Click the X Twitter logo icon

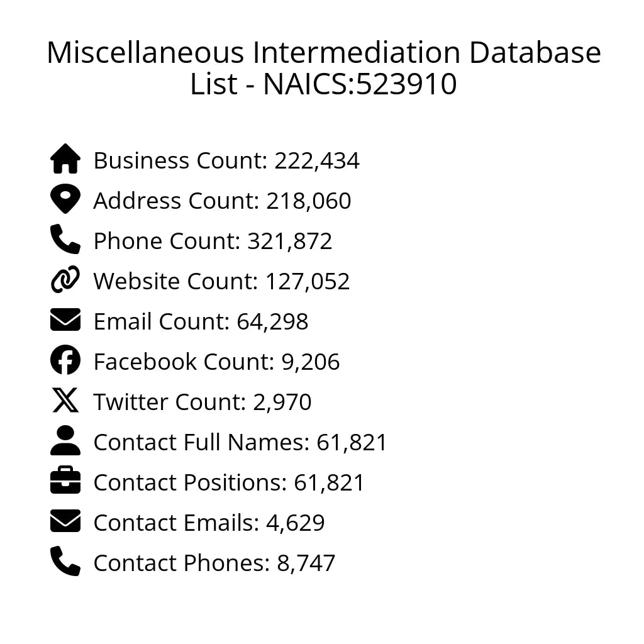coord(65,401)
